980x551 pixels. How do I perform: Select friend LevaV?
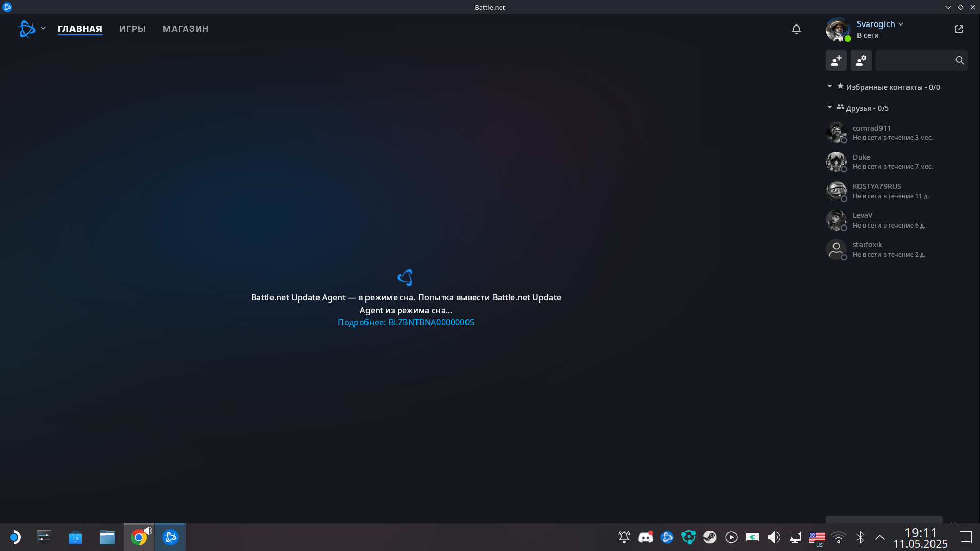coord(897,220)
